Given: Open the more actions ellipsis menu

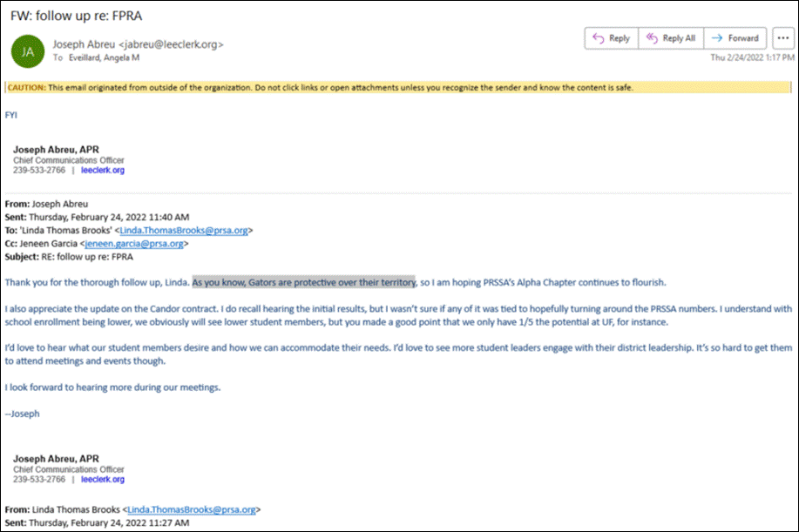Looking at the screenshot, I should pos(781,38).
